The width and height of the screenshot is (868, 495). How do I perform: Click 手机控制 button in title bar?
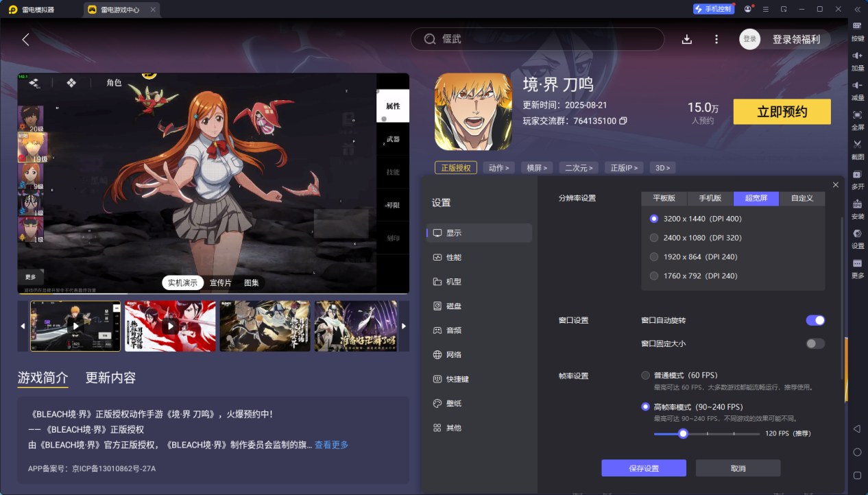point(714,9)
